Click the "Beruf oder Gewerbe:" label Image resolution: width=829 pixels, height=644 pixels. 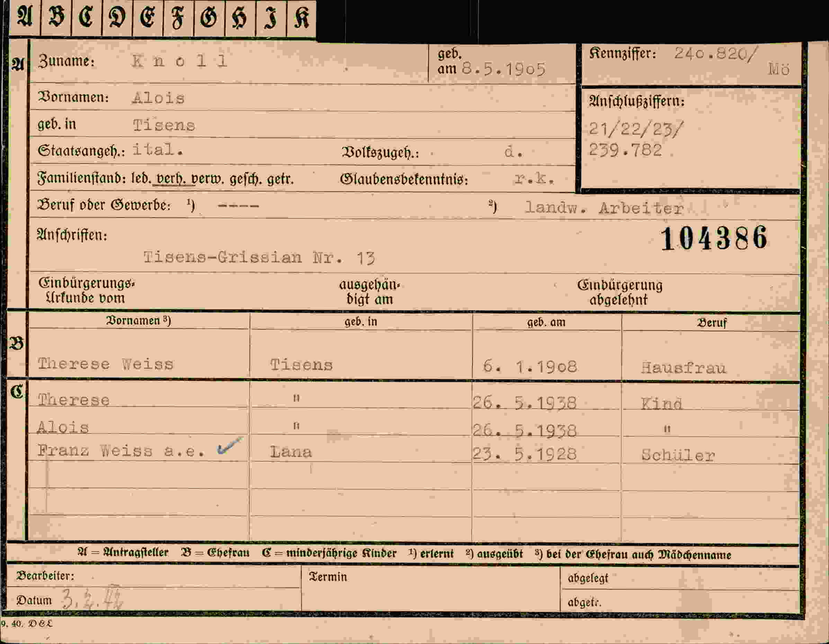[104, 205]
